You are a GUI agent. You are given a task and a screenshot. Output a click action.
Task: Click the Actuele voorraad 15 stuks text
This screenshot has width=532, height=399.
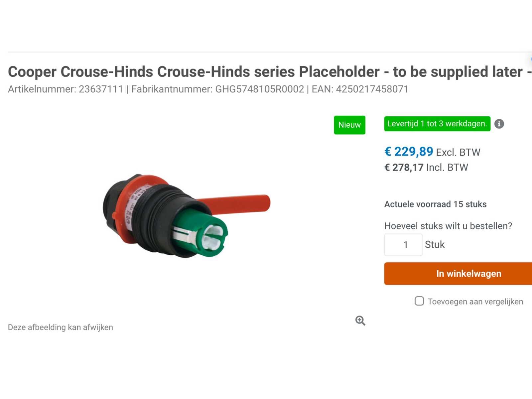(435, 204)
